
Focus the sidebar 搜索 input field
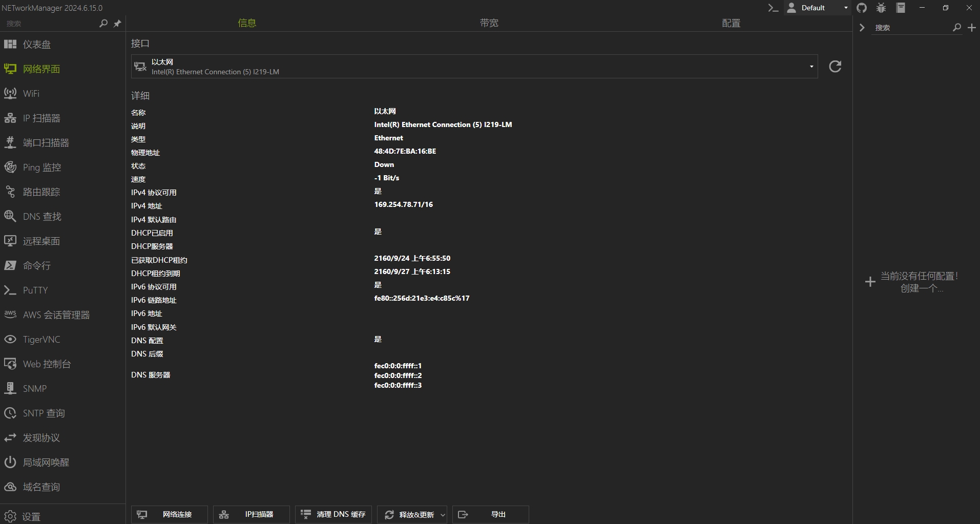[x=51, y=24]
